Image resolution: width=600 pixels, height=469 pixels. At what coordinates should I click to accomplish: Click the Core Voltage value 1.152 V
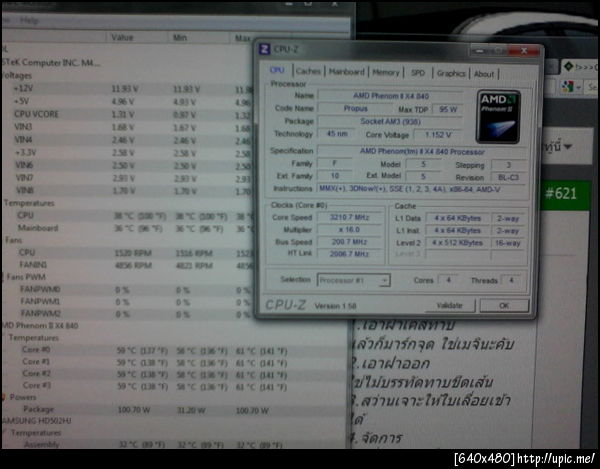[x=438, y=135]
